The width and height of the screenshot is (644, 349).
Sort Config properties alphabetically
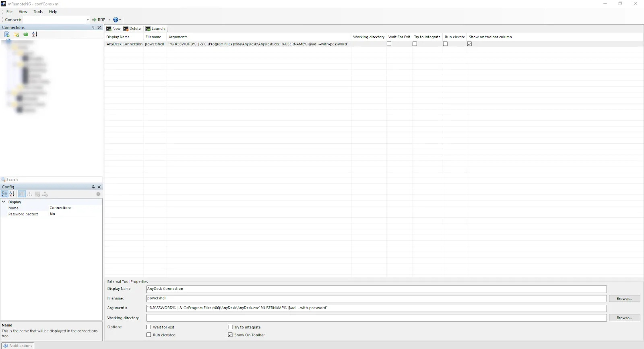tap(12, 194)
